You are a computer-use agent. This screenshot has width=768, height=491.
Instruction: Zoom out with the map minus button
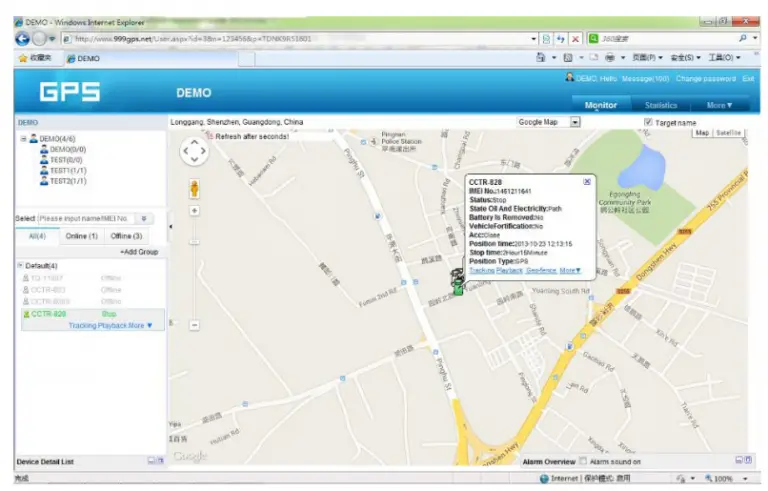(194, 325)
